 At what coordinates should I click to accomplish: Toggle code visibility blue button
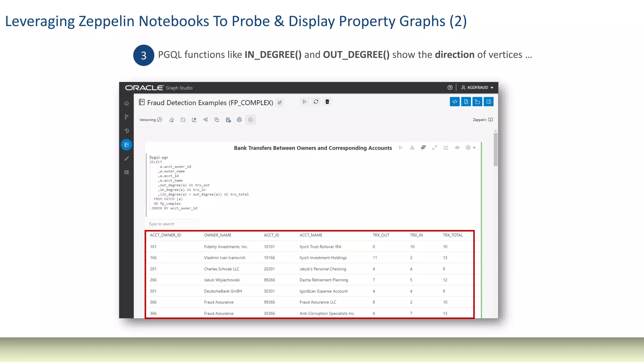(x=455, y=102)
